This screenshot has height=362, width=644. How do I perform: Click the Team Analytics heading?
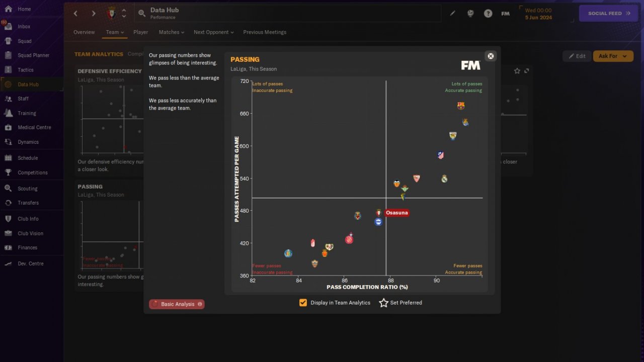(x=99, y=54)
